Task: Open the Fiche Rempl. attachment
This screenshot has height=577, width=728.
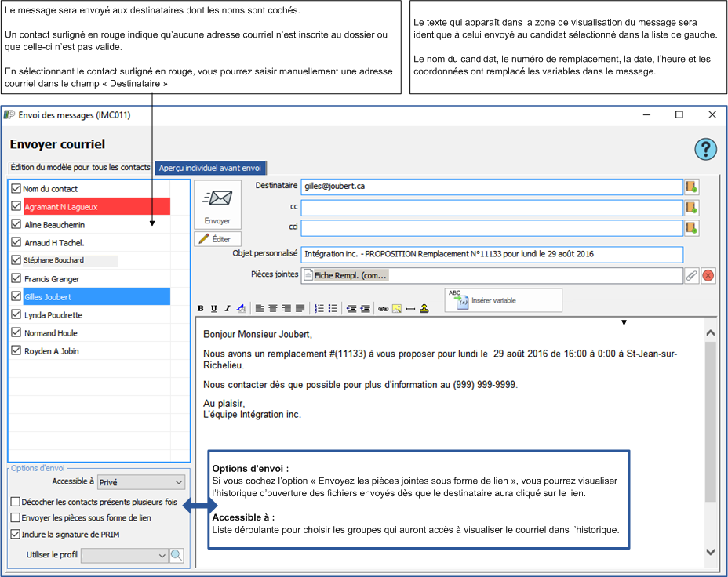Action: coord(346,275)
